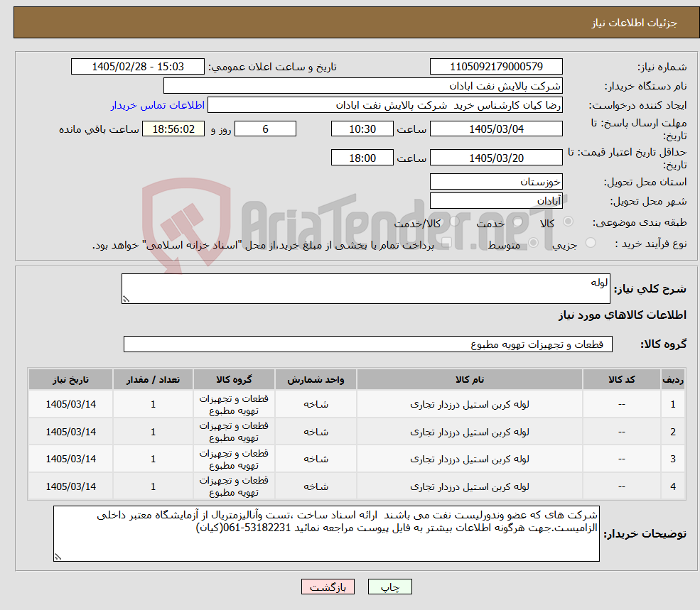Image resolution: width=700 pixels, height=610 pixels.
Task: Click the date 1405/03/14 in row 1
Action: (x=70, y=404)
